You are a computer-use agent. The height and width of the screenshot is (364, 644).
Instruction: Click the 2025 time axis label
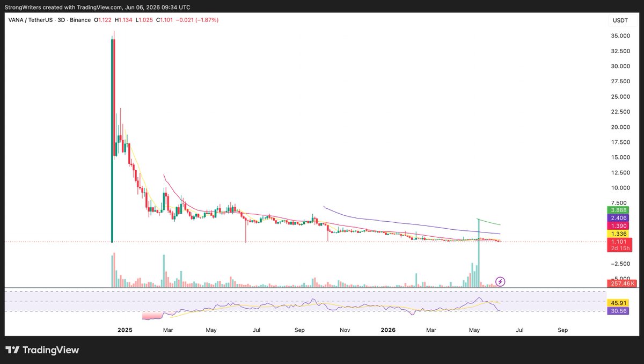125,329
